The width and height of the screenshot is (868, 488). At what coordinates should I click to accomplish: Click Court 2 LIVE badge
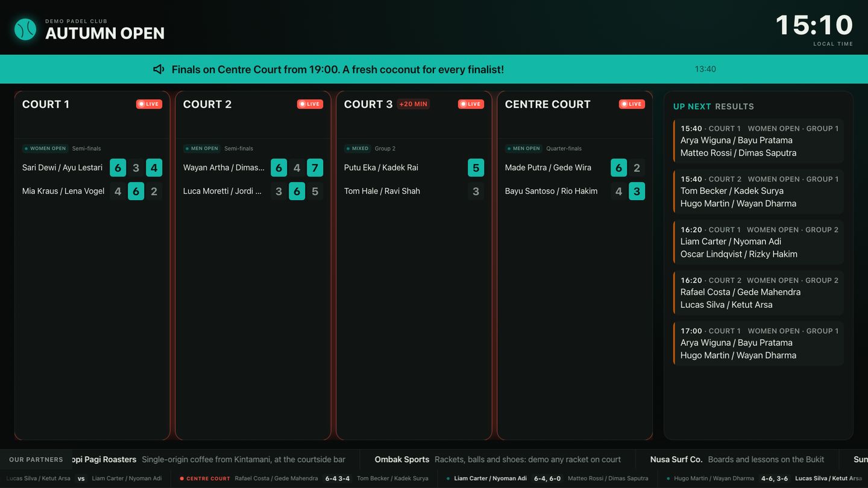[310, 104]
